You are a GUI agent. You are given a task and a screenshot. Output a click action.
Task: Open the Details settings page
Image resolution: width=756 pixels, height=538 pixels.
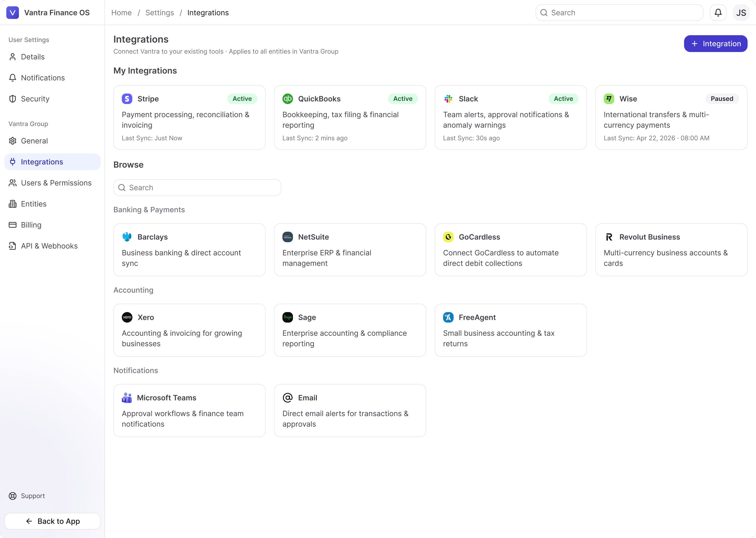coord(52,57)
